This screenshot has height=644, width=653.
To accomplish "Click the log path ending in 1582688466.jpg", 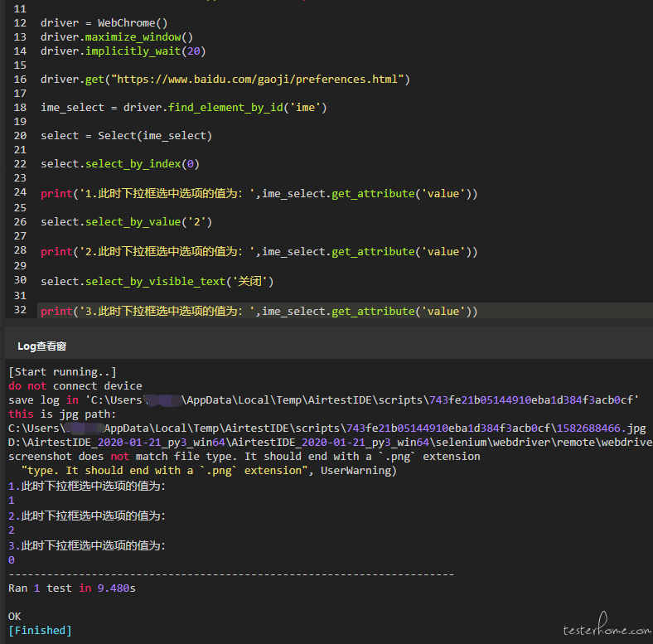I will click(327, 429).
